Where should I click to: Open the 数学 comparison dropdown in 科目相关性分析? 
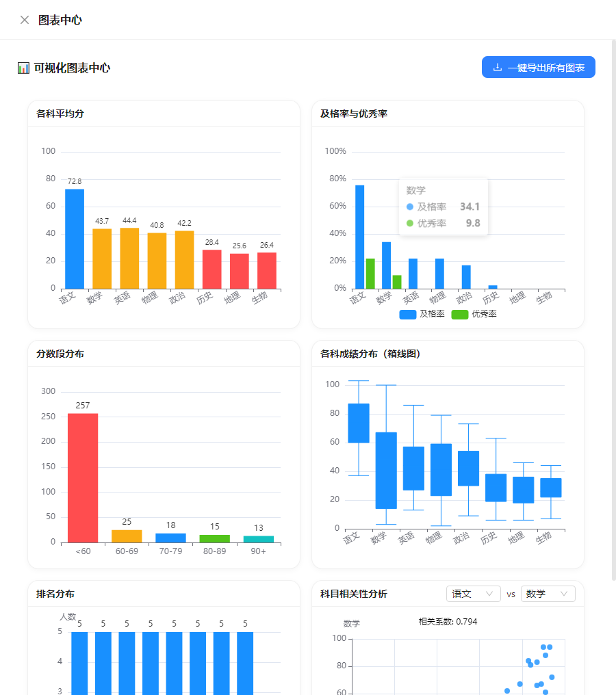click(548, 594)
